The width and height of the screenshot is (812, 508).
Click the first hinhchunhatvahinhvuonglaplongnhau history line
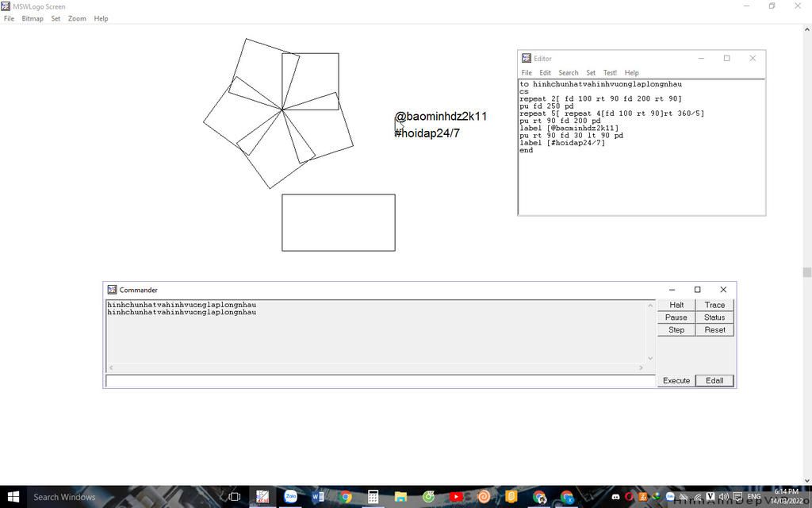pos(182,305)
